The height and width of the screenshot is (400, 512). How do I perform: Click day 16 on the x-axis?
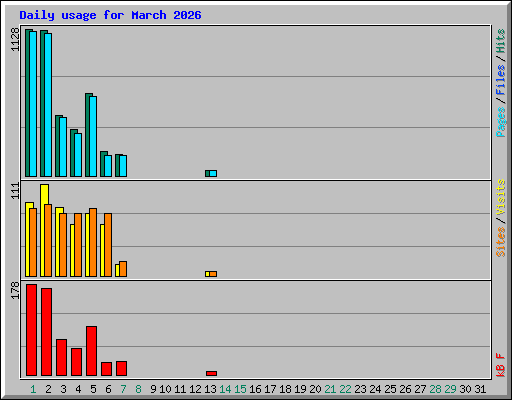tap(255, 389)
